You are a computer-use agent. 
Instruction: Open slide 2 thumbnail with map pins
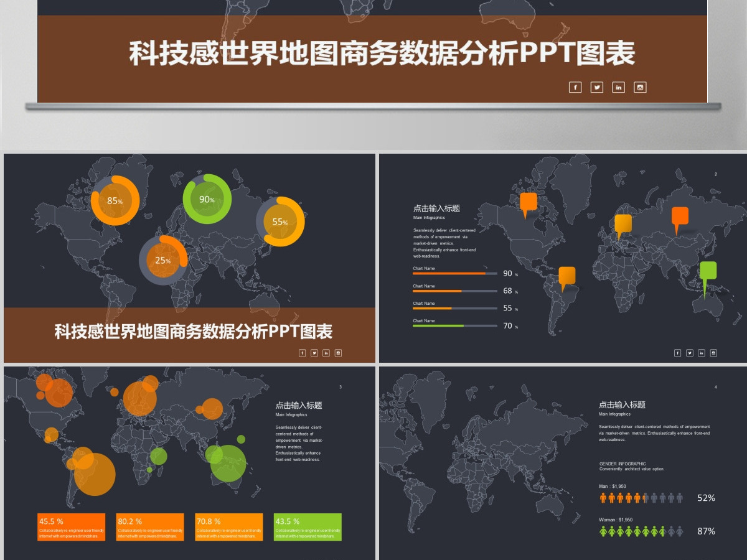[563, 258]
